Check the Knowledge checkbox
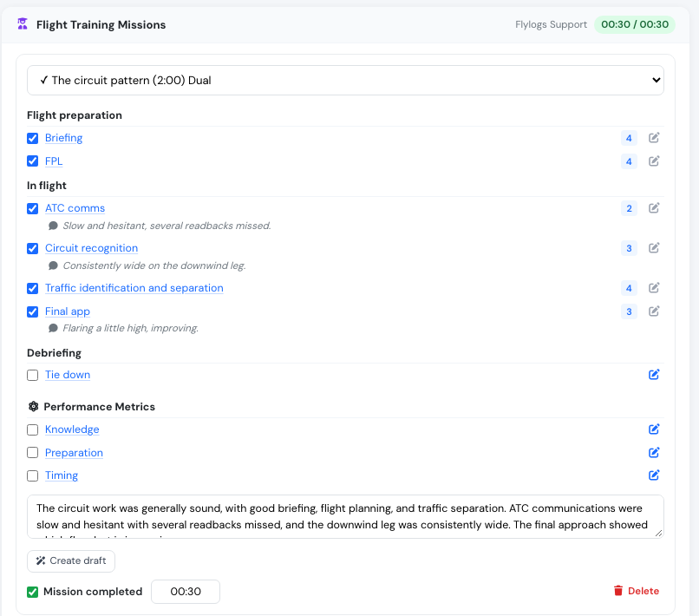This screenshot has width=699, height=616. 33,429
